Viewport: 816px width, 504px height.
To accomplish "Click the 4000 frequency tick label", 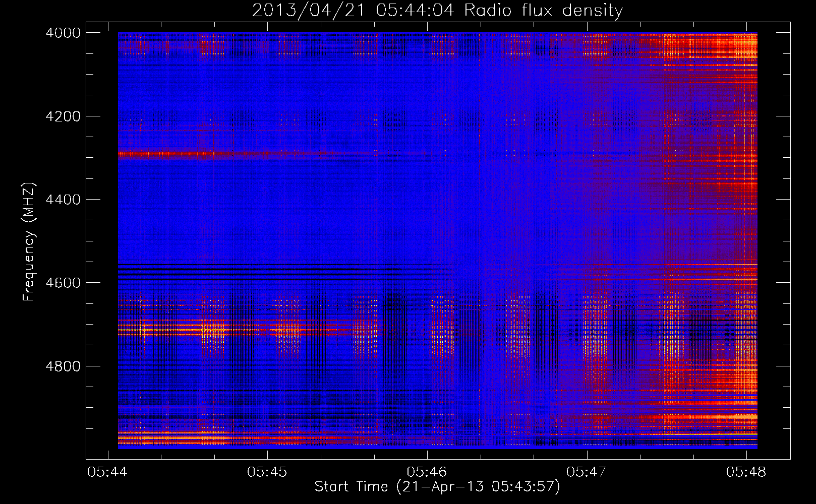I will (x=63, y=33).
